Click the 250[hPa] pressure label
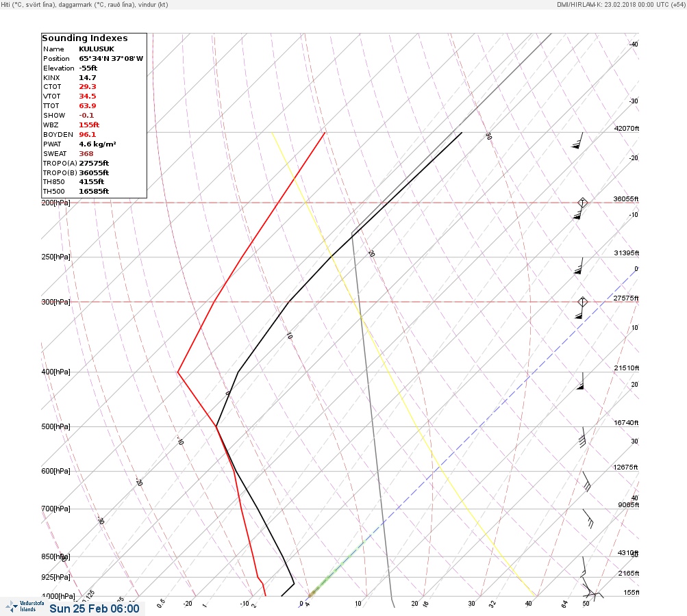The image size is (687, 616). coord(55,257)
